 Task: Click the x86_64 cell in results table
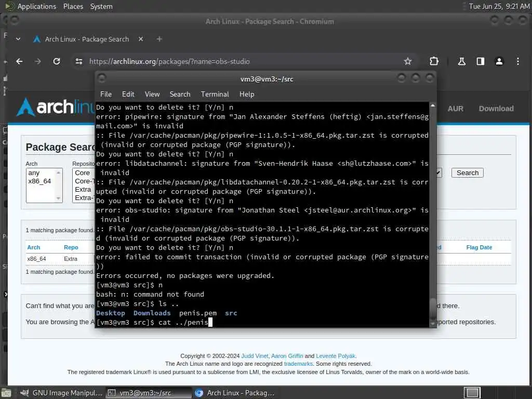(x=36, y=259)
